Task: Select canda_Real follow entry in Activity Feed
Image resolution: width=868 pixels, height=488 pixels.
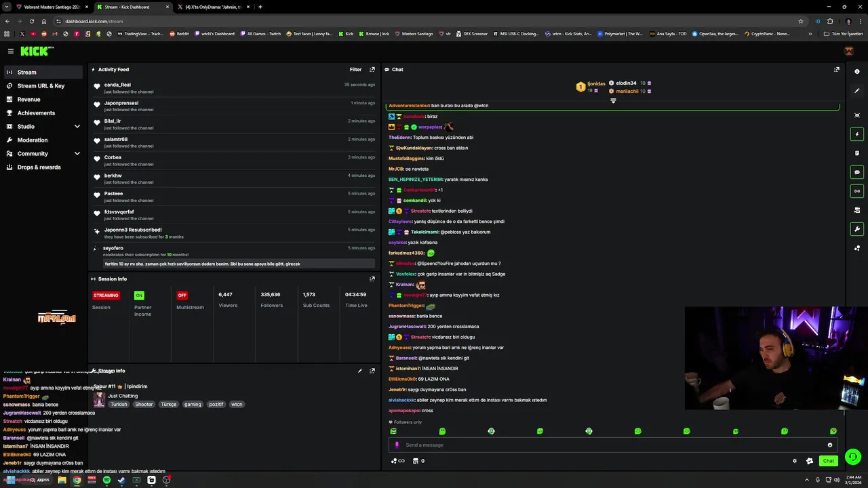Action: point(234,87)
